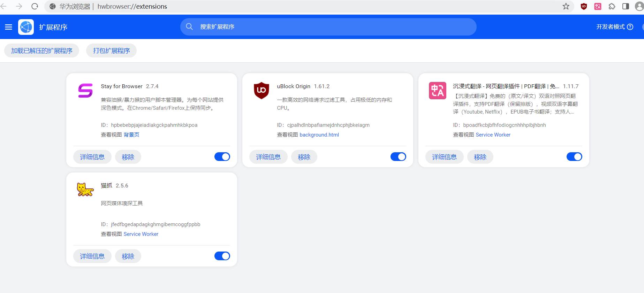Image resolution: width=644 pixels, height=293 pixels.
Task: Click the 猫抓 2.5.6 title
Action: 114,186
